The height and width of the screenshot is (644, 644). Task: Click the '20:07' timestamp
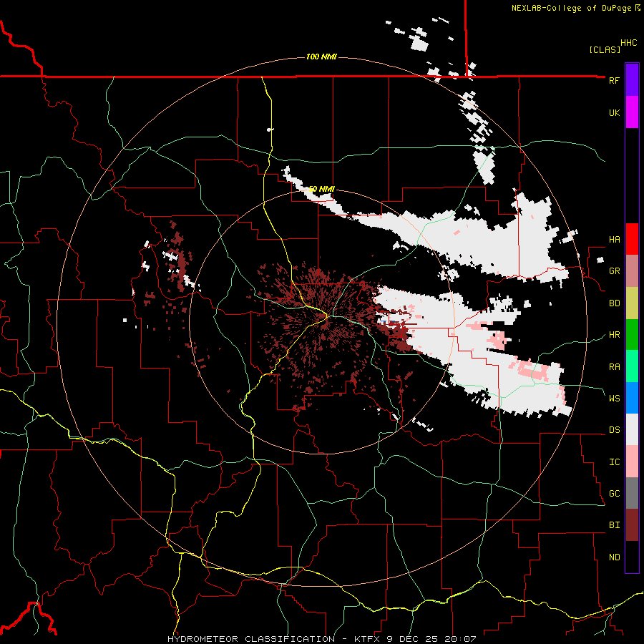(461, 639)
